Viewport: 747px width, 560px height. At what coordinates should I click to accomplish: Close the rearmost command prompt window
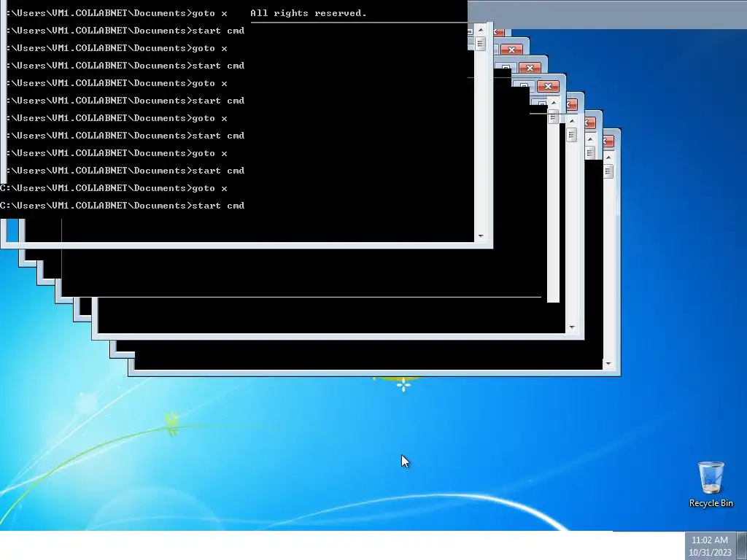(608, 141)
